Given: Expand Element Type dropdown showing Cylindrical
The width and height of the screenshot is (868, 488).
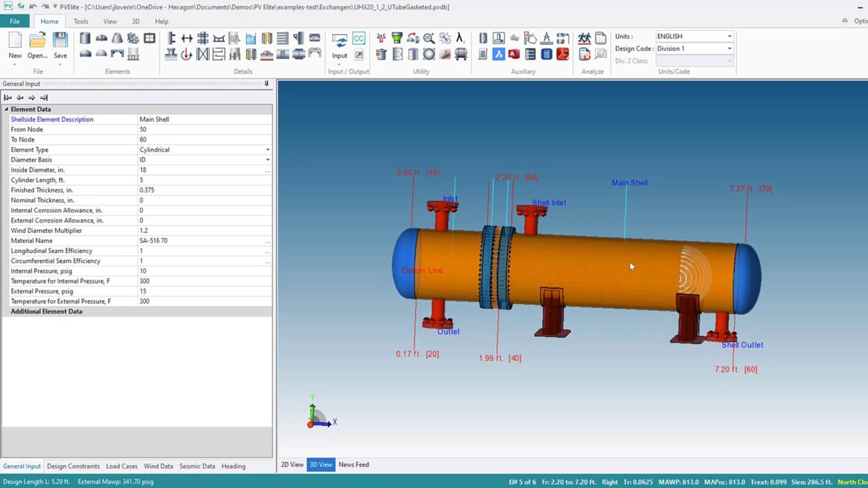Looking at the screenshot, I should (x=268, y=149).
